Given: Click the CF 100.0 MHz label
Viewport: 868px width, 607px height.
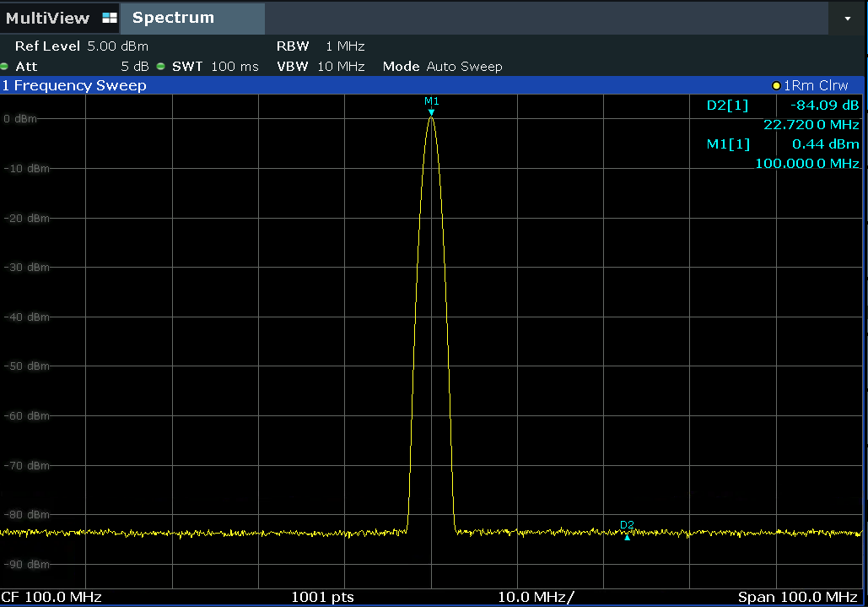Looking at the screenshot, I should coord(51,597).
